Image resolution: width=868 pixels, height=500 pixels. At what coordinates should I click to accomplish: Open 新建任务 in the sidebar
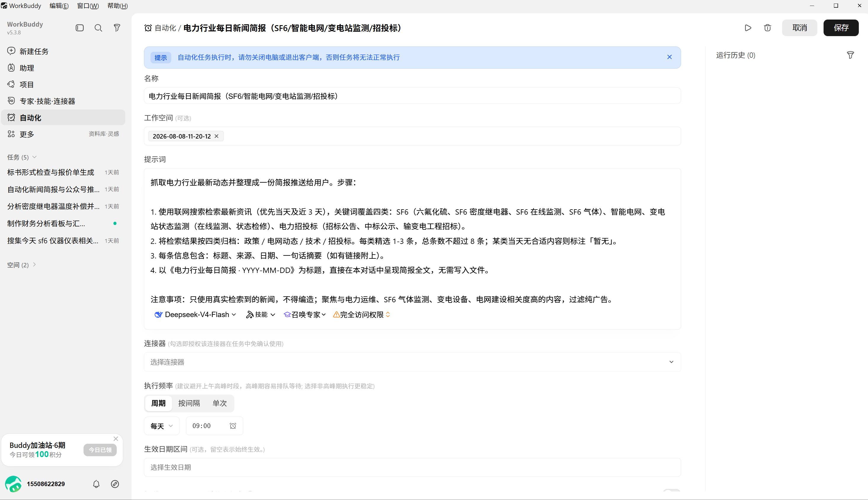coord(63,51)
